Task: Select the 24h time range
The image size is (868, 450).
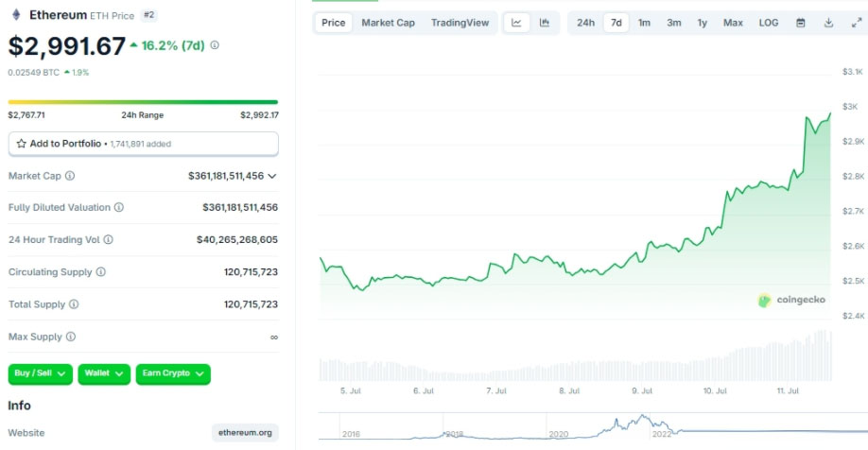Action: pos(586,23)
